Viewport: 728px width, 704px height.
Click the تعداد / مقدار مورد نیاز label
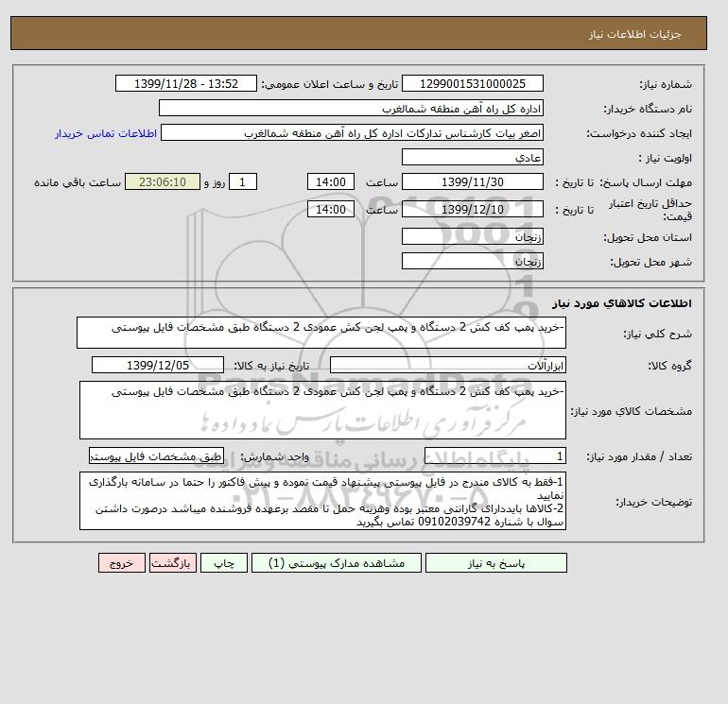coord(639,457)
